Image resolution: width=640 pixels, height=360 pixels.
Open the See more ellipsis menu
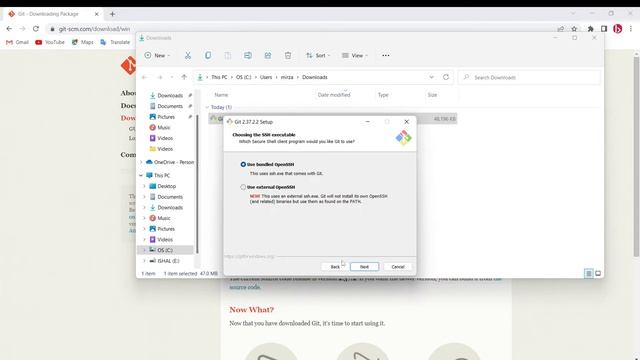click(x=386, y=56)
